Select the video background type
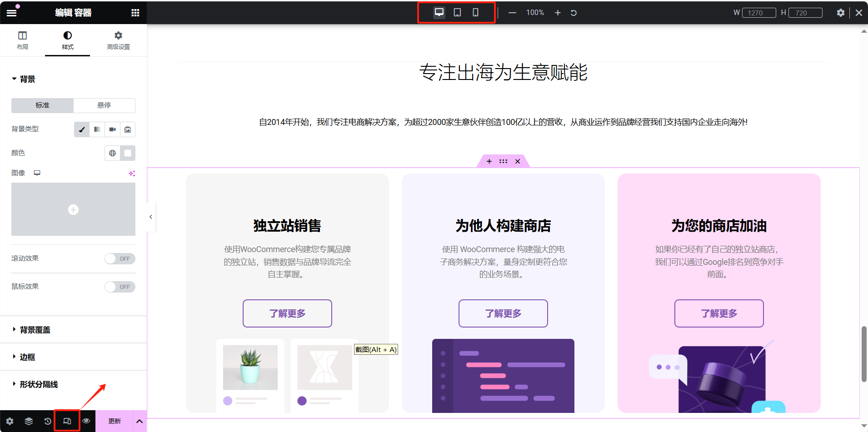Screen dimensions: 868x432 pos(112,129)
